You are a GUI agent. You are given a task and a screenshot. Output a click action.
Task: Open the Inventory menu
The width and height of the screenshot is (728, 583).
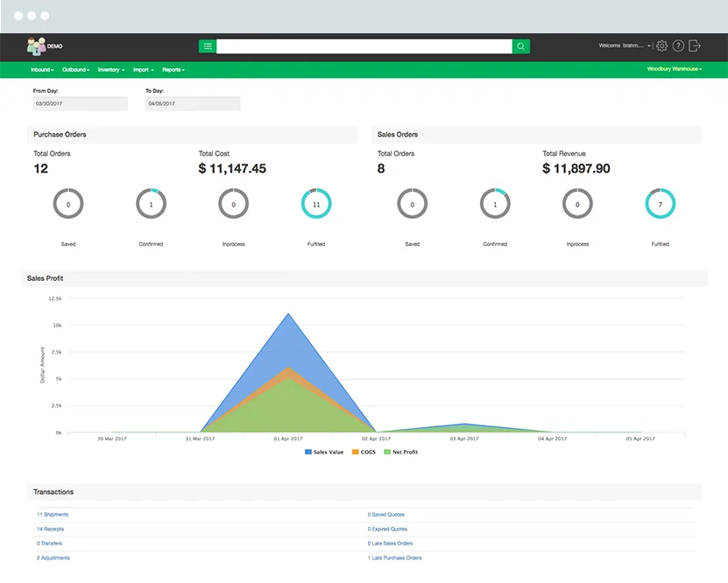pyautogui.click(x=111, y=69)
